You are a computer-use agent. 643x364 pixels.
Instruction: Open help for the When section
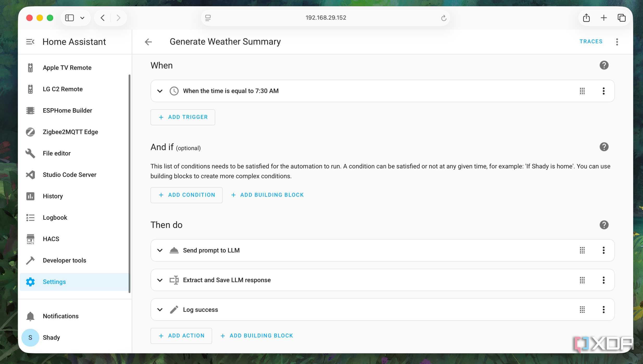coord(604,65)
